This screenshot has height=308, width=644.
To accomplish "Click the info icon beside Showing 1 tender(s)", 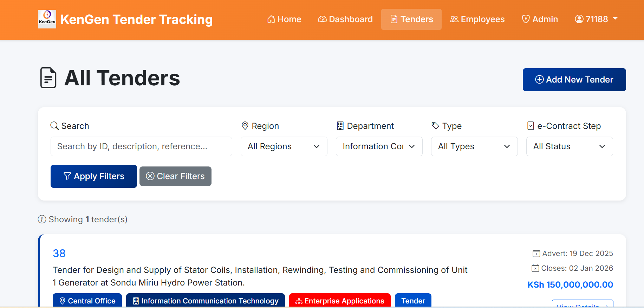I will pyautogui.click(x=42, y=219).
